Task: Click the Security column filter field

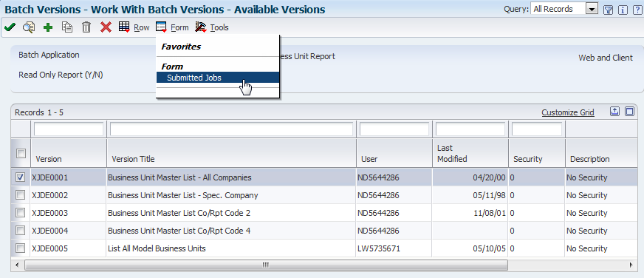Action: (537, 129)
